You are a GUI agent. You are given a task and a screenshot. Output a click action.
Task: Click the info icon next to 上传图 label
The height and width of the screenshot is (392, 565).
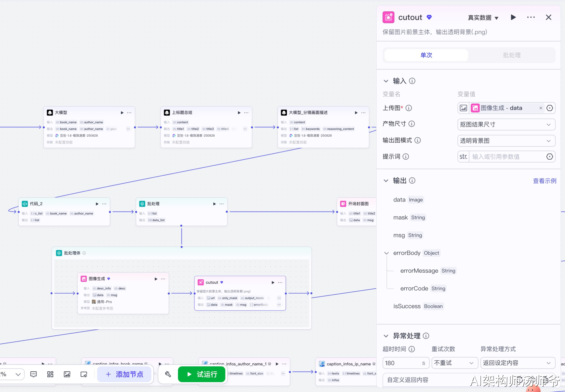point(409,108)
